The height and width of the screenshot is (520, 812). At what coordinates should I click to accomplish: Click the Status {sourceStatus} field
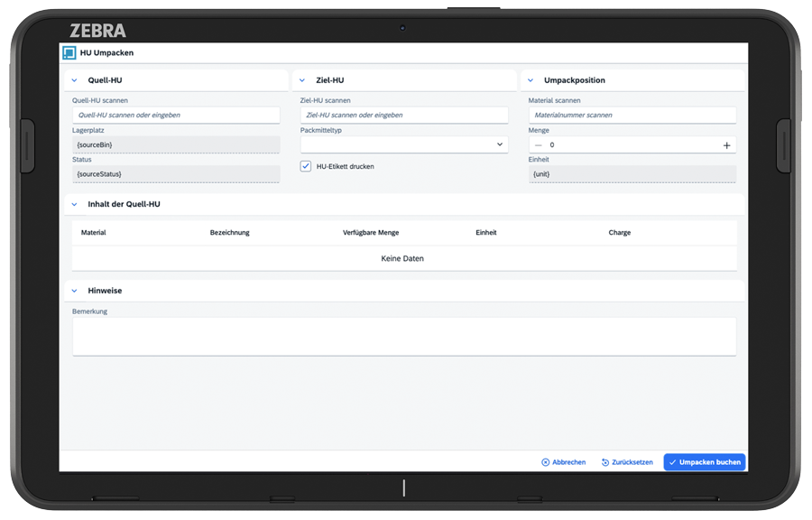pos(176,174)
